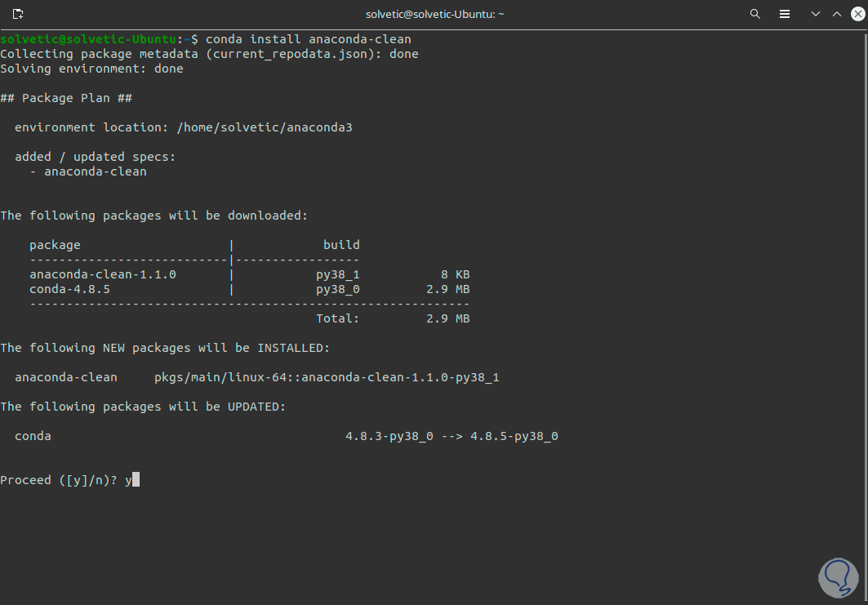Click the Total 2.9 MB line
This screenshot has width=868, height=605.
pos(392,318)
